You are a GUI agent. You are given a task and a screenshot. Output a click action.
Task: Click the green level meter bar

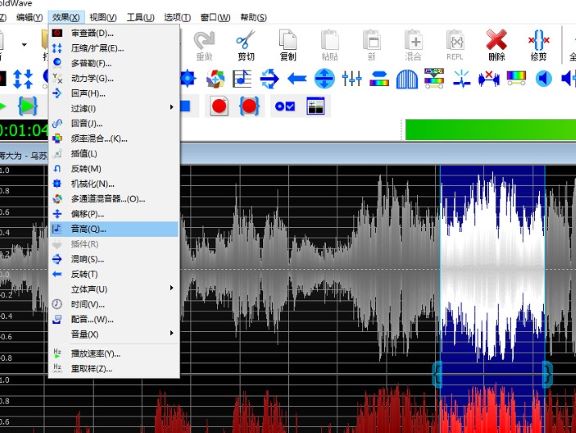(490, 129)
